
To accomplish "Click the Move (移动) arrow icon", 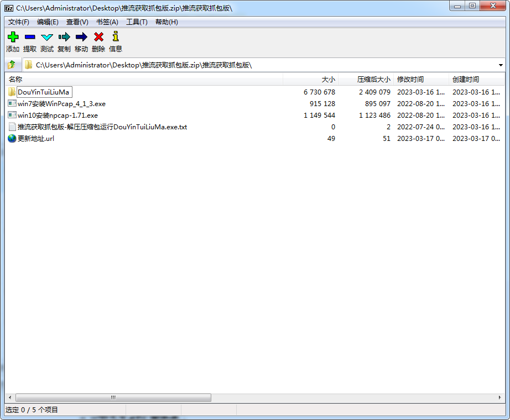I will (x=81, y=38).
